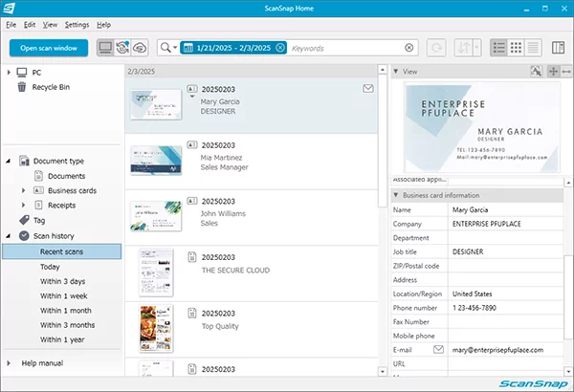Open the sort order dropdown

pyautogui.click(x=468, y=47)
